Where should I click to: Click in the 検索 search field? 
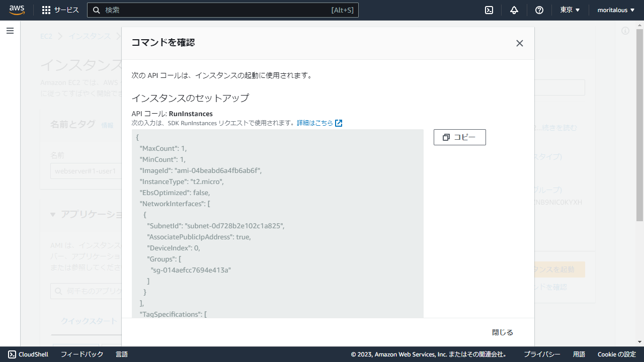click(216, 10)
